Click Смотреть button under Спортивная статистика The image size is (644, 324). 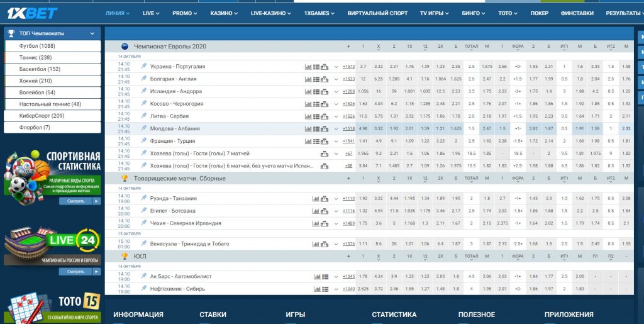tap(80, 201)
